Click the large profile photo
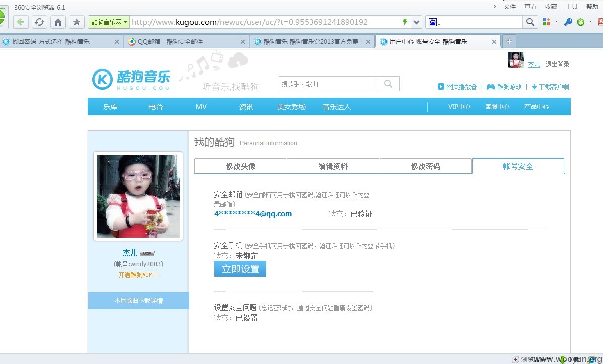The height and width of the screenshot is (364, 603). click(x=138, y=196)
